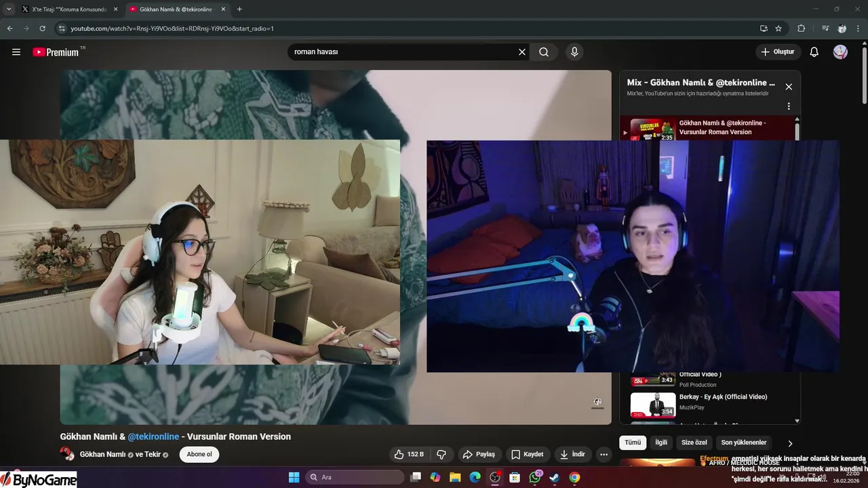Open the Chrome profile avatar
This screenshot has width=868, height=488.
[x=842, y=28]
